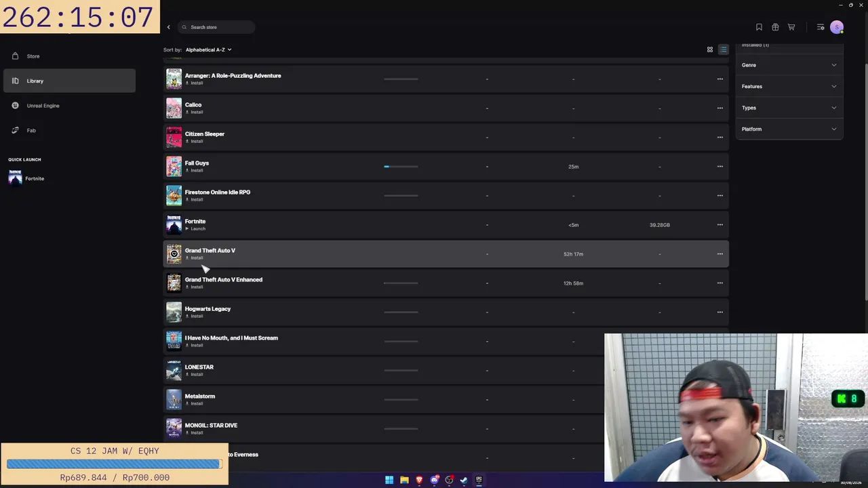This screenshot has width=868, height=488.
Task: Open more options for Grand Theft Auto V Enhanced
Action: click(x=720, y=283)
